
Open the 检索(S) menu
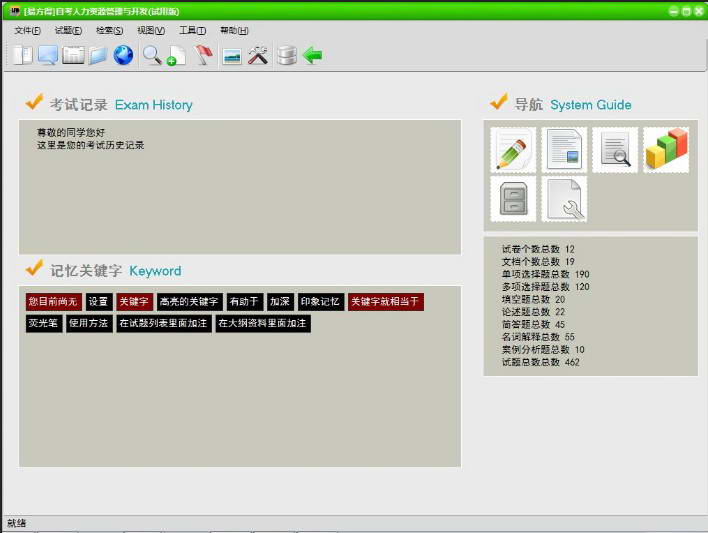coord(109,30)
